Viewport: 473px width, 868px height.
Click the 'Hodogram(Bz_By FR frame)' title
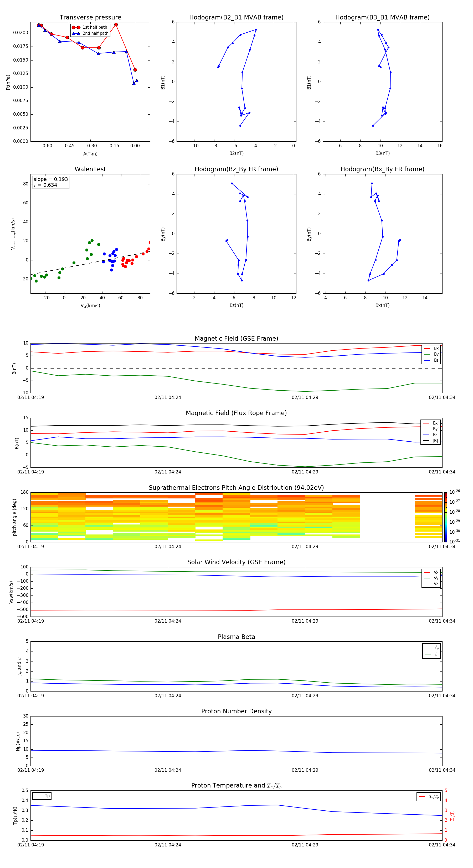coord(236,169)
